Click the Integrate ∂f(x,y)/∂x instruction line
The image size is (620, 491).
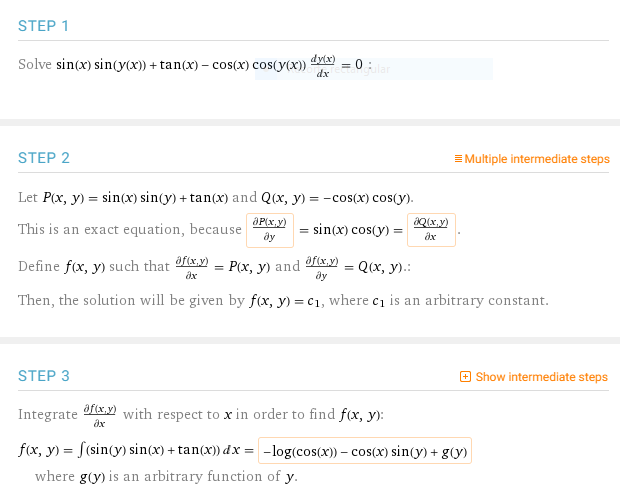pos(201,415)
